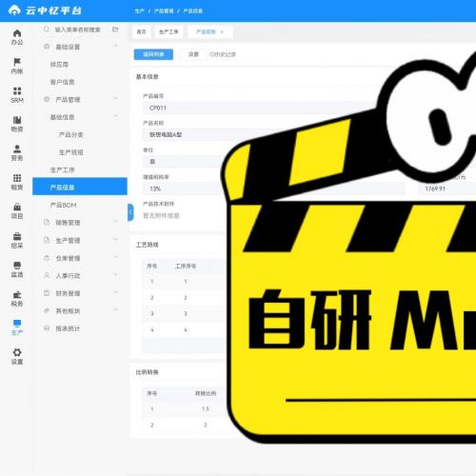The height and width of the screenshot is (476, 476).
Task: Click the 比例转换 section heading
Action: point(147,372)
